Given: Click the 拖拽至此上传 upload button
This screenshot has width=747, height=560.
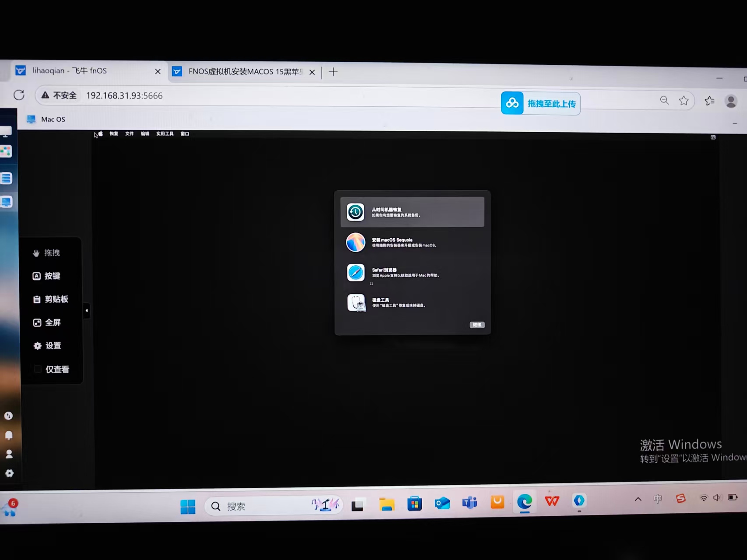Looking at the screenshot, I should [x=541, y=104].
